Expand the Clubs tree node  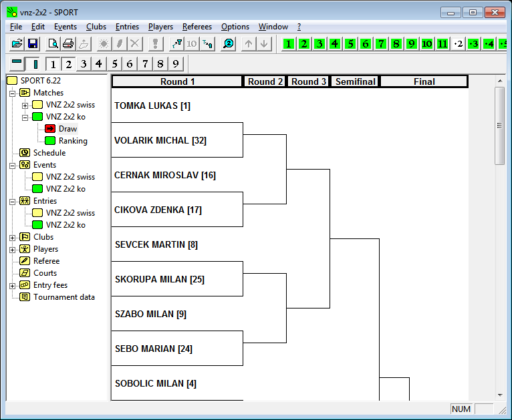13,237
